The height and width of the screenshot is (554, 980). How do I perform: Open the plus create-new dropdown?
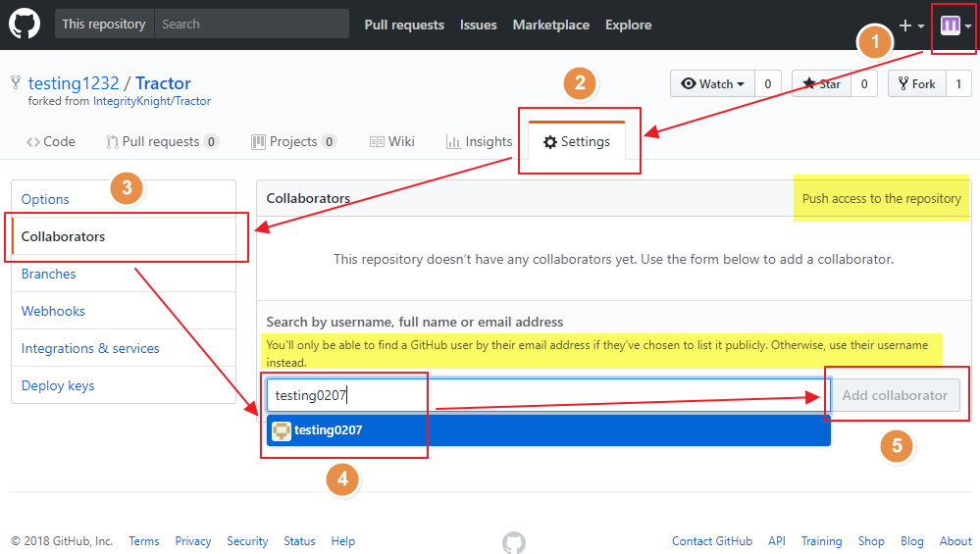[911, 25]
